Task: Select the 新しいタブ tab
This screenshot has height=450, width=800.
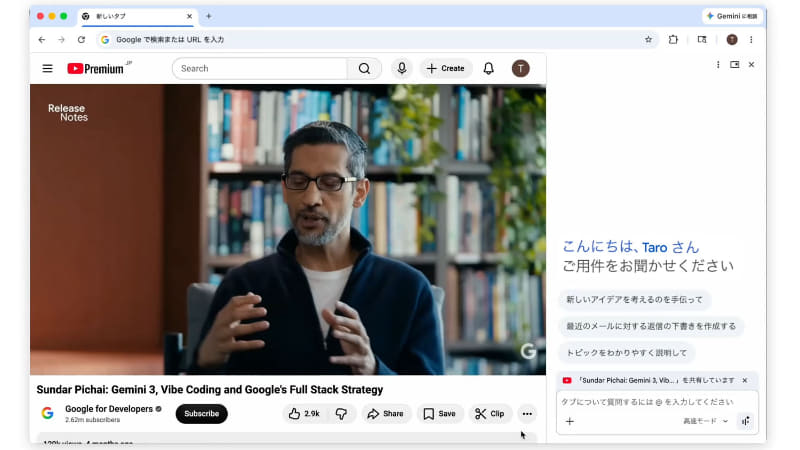Action: (x=137, y=16)
